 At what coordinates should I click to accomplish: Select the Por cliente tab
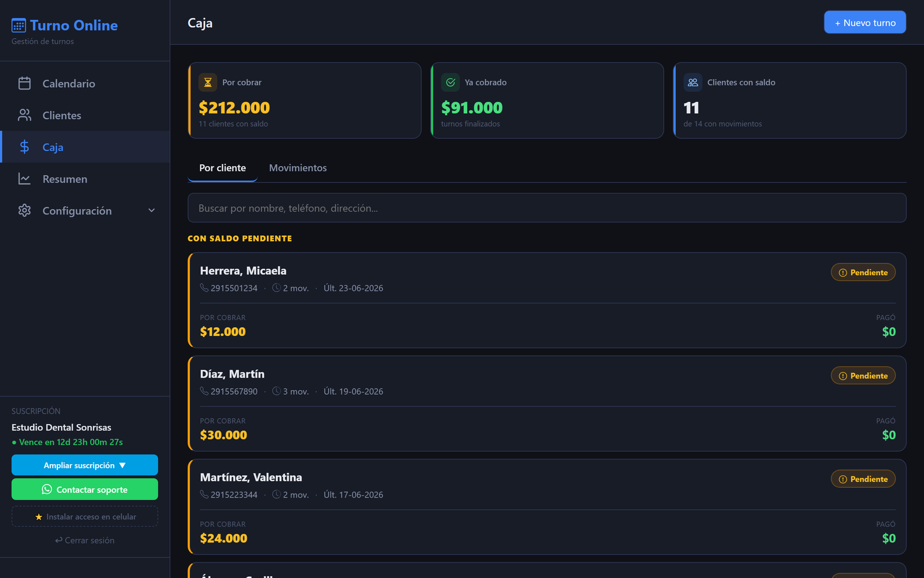(222, 168)
